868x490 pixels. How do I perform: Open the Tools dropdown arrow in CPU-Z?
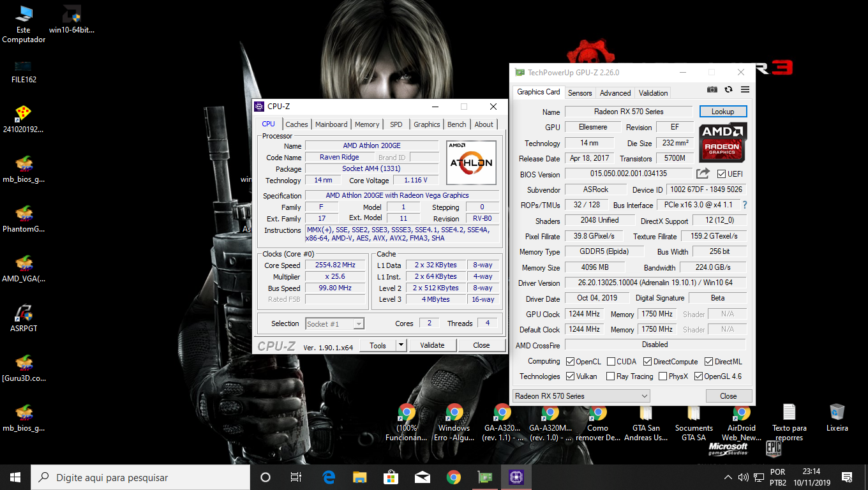(x=401, y=345)
